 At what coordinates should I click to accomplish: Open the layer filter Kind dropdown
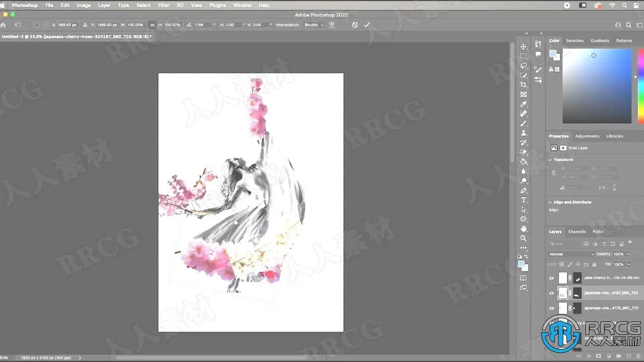pyautogui.click(x=565, y=244)
